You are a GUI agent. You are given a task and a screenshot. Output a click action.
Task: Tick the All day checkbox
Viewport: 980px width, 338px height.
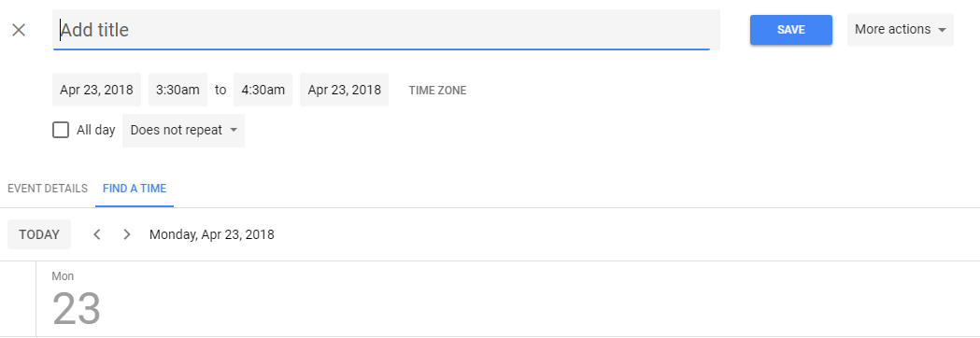pyautogui.click(x=61, y=130)
